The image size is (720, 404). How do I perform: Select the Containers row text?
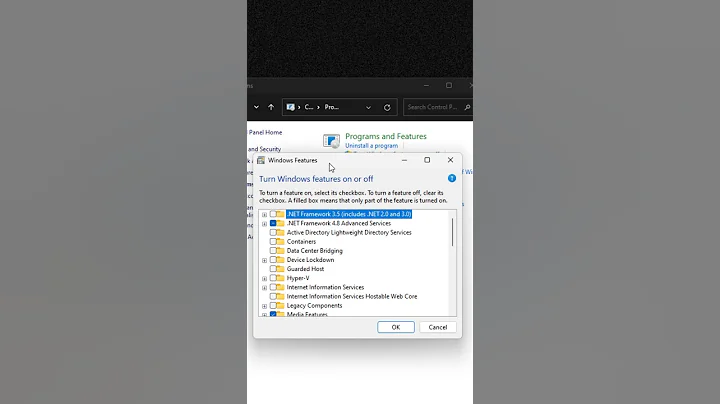301,241
